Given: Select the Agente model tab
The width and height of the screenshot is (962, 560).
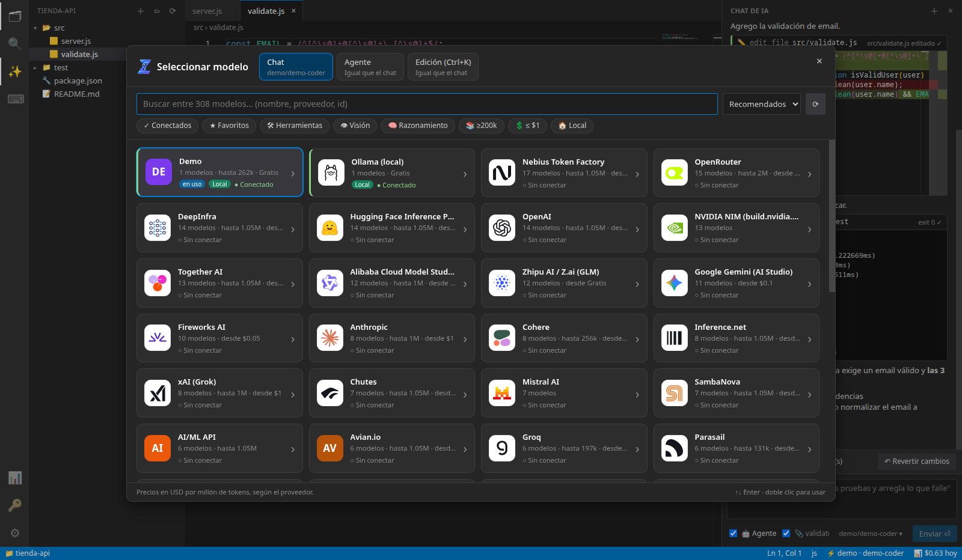Looking at the screenshot, I should [x=370, y=67].
